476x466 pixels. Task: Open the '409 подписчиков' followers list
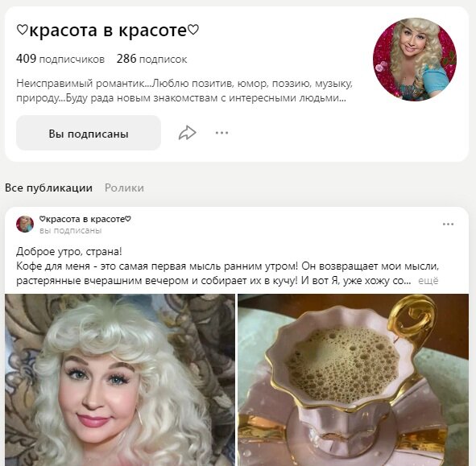60,59
